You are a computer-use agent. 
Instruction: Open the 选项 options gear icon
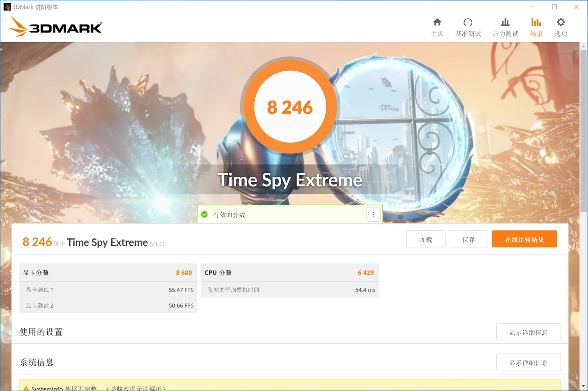pyautogui.click(x=561, y=22)
